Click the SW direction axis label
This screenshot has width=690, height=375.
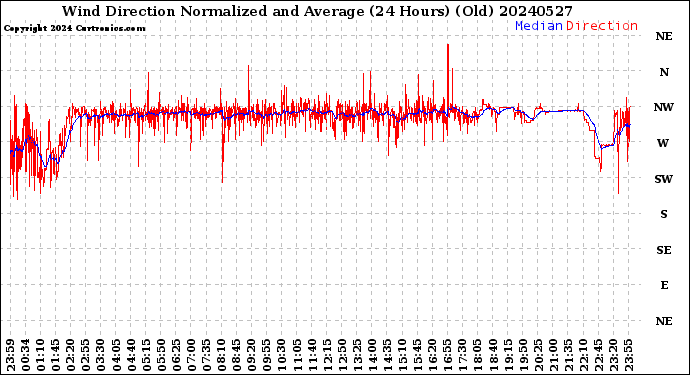pyautogui.click(x=664, y=179)
